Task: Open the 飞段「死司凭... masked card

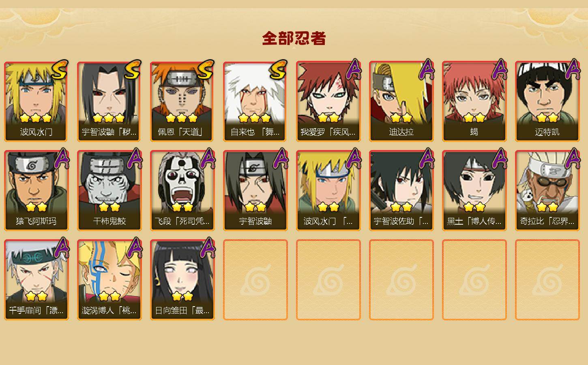Action: (182, 191)
